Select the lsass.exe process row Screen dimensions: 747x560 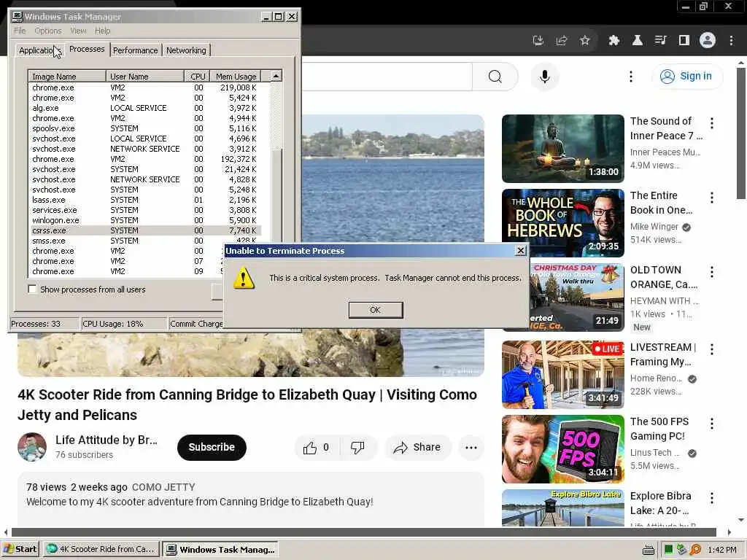145,200
